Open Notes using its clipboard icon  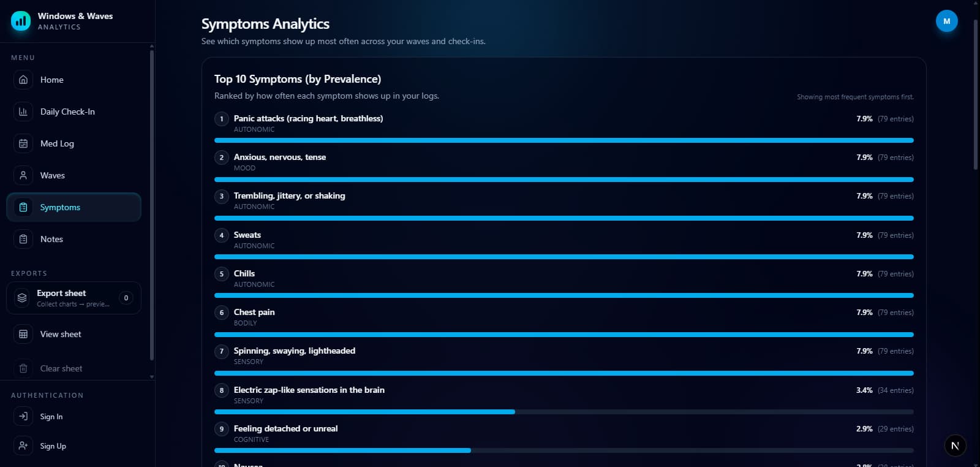tap(23, 239)
